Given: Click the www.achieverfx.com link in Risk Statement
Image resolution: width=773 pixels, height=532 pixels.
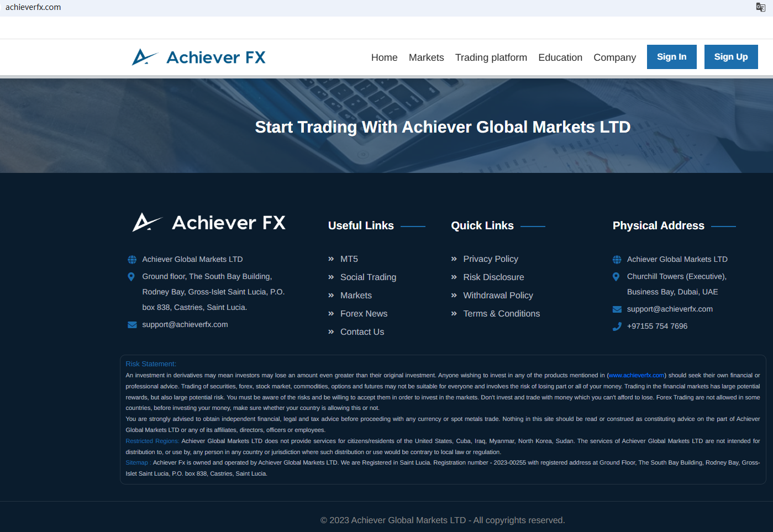Looking at the screenshot, I should [x=637, y=375].
